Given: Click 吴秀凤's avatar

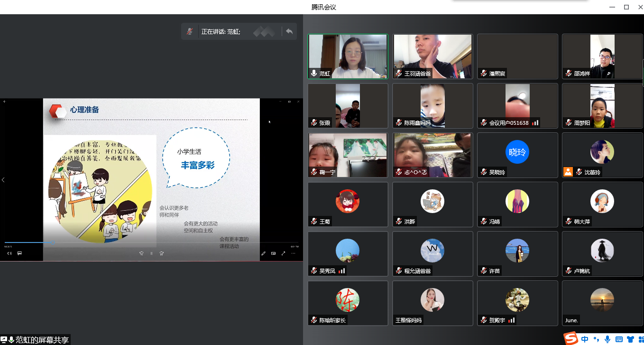Looking at the screenshot, I should (x=348, y=251).
